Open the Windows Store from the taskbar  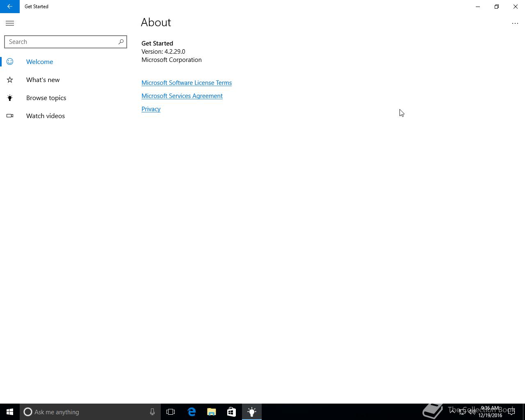point(231,412)
